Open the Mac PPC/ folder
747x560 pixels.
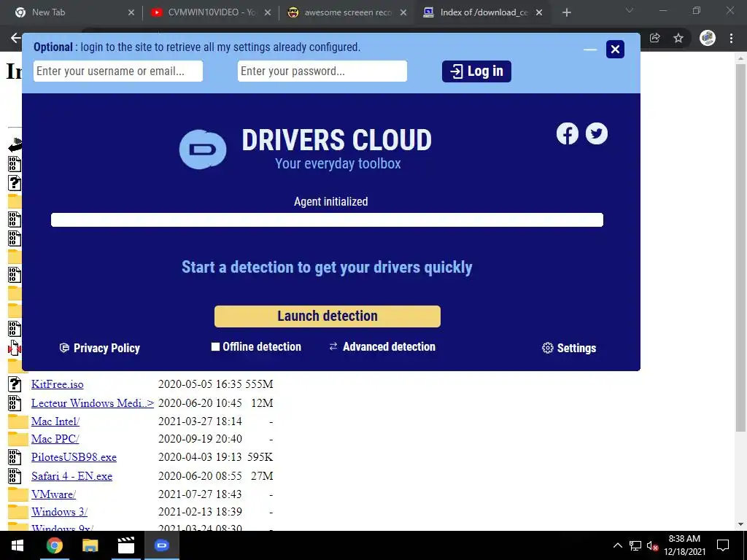coord(55,438)
